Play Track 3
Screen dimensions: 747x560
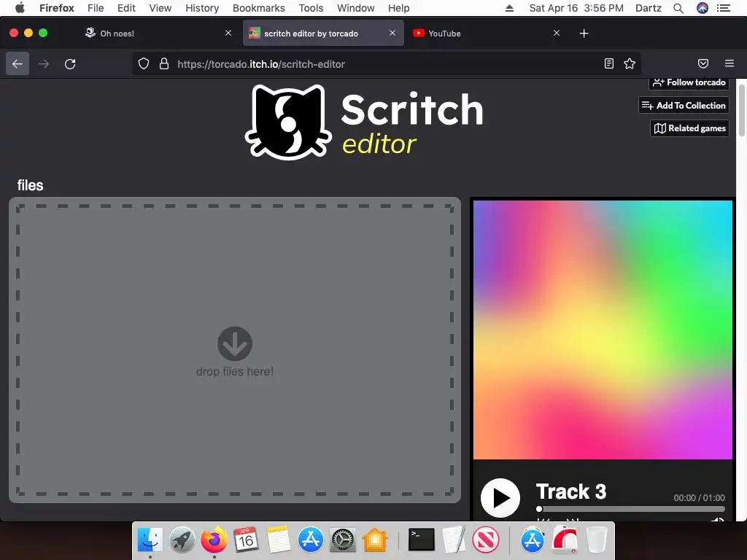(x=500, y=498)
